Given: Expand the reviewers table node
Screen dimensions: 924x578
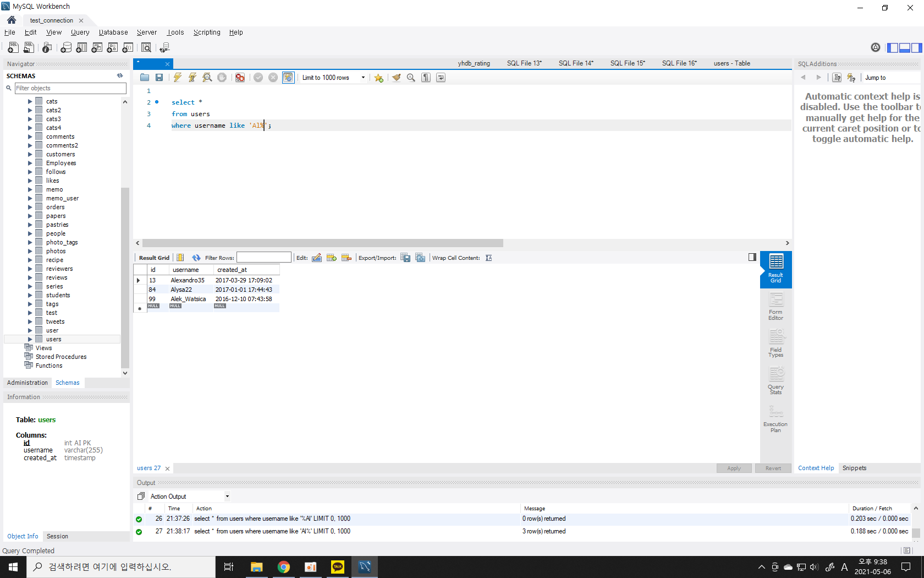Looking at the screenshot, I should click(30, 269).
